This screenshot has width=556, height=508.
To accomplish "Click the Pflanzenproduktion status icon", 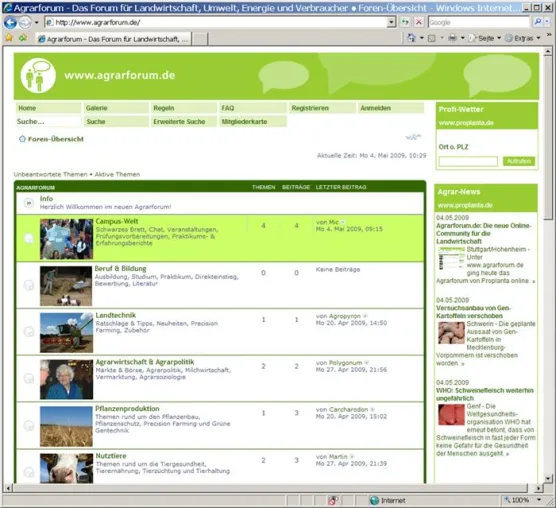I will pos(29,425).
